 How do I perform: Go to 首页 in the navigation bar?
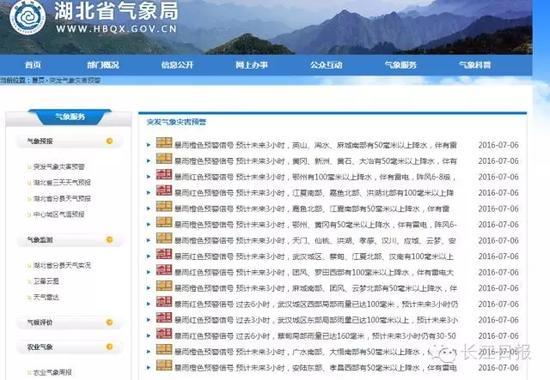pyautogui.click(x=33, y=65)
